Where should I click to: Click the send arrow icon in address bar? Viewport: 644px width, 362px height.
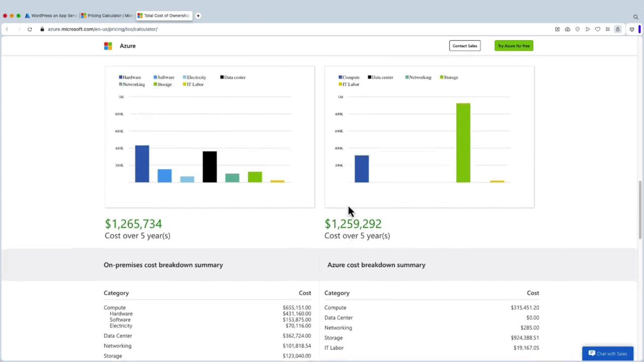point(587,29)
